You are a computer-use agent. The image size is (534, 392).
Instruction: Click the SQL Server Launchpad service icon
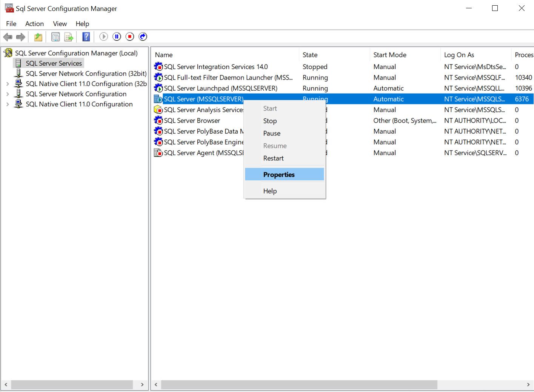click(x=159, y=88)
